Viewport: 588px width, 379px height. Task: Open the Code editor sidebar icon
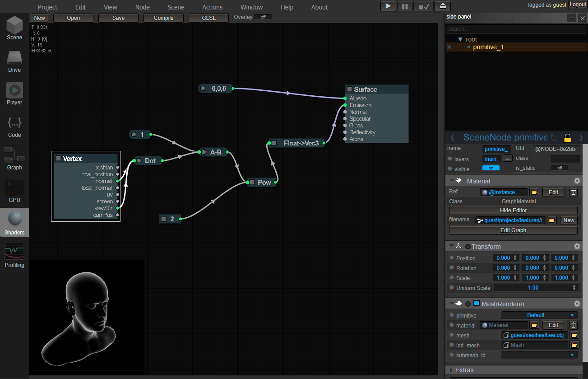click(x=14, y=126)
